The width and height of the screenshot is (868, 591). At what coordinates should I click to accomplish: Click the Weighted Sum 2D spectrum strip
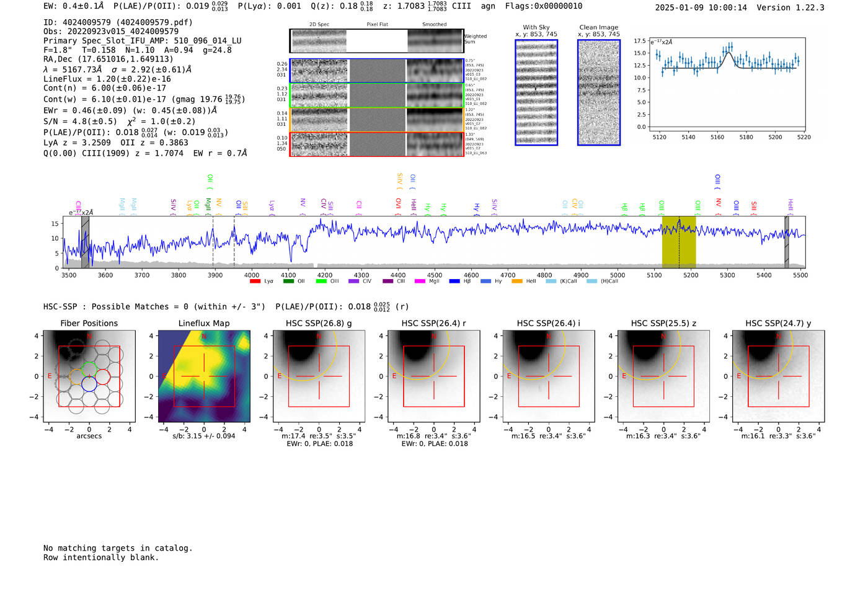click(x=376, y=41)
